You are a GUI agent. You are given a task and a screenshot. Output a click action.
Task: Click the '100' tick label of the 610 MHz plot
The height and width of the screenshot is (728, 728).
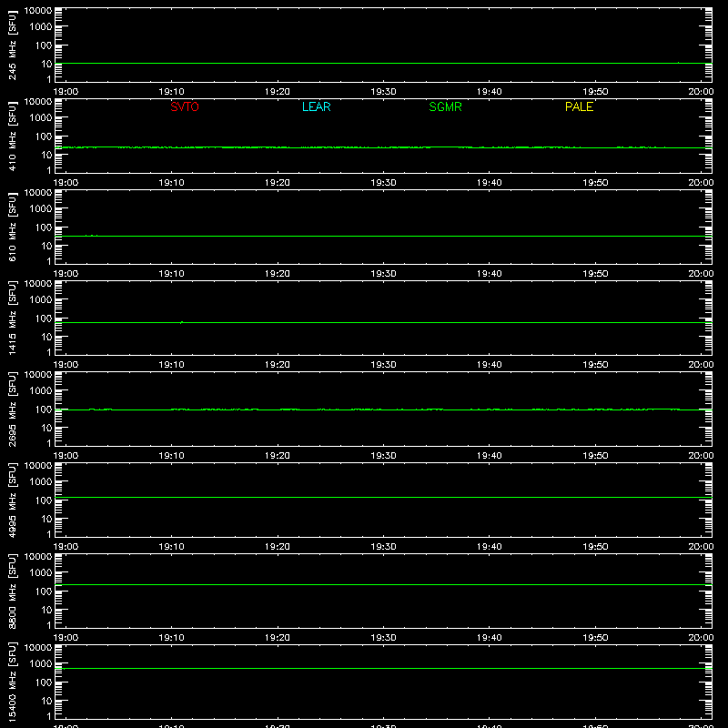click(x=44, y=227)
